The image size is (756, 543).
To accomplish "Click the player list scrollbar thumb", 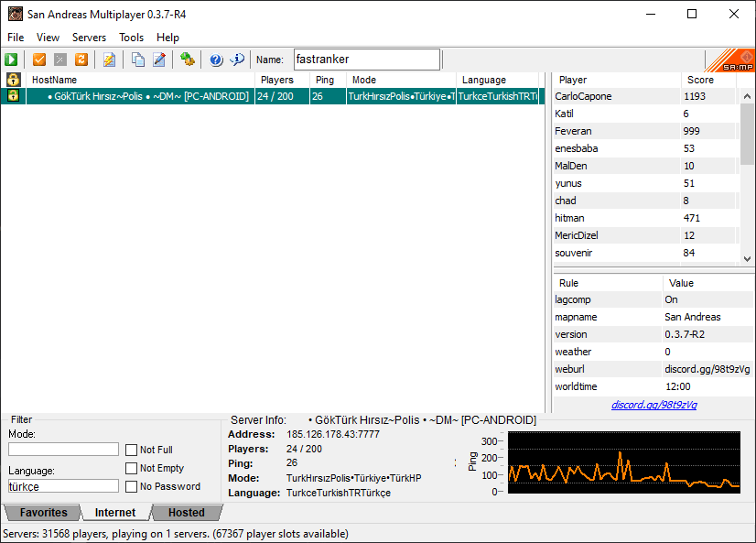I will [x=748, y=134].
